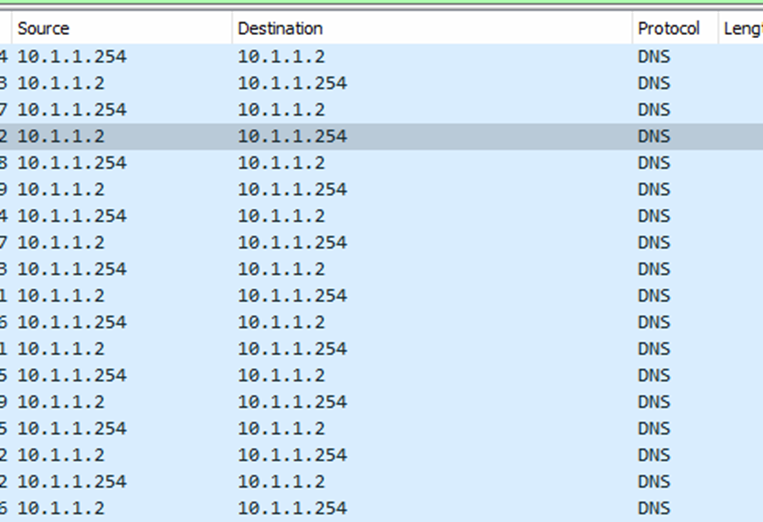Select packet ending in 3 from source 10.1.1.254
The height and width of the screenshot is (522, 763).
[x=71, y=269]
